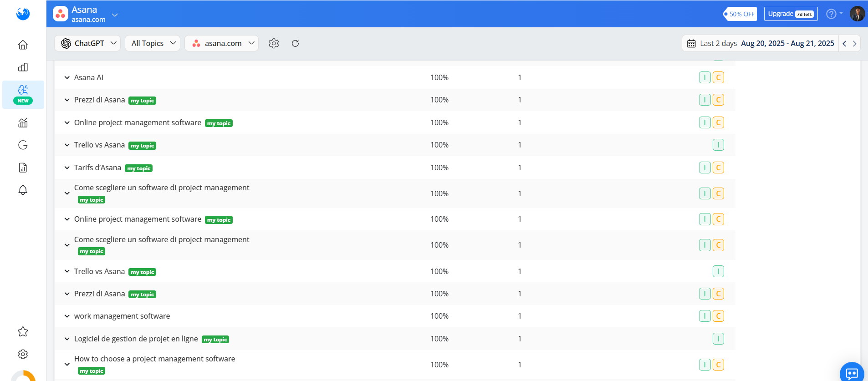This screenshot has width=868, height=381.
Task: Click the C badge in Tarifs d'Asana row
Action: pyautogui.click(x=718, y=168)
